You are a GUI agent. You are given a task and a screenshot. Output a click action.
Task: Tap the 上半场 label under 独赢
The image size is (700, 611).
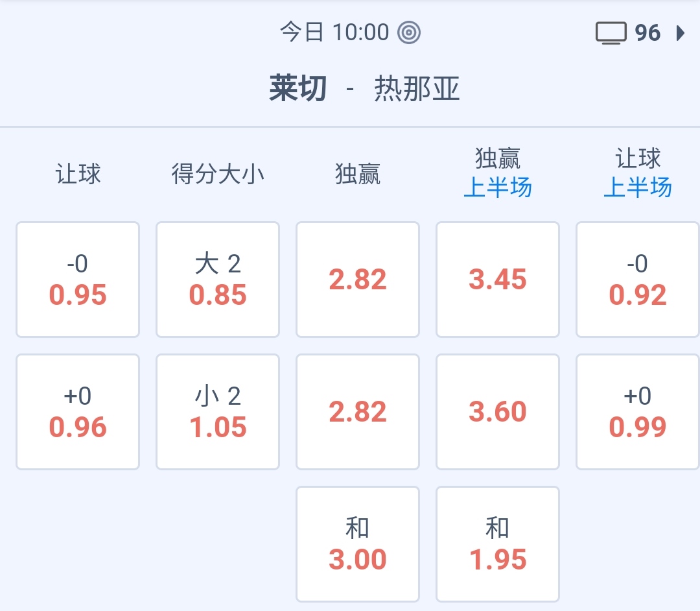tap(498, 188)
